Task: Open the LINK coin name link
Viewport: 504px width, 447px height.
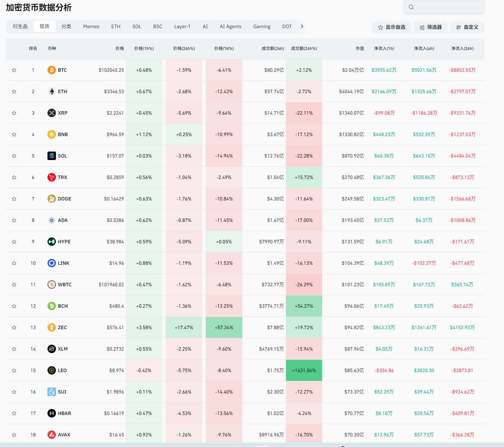Action: click(64, 263)
